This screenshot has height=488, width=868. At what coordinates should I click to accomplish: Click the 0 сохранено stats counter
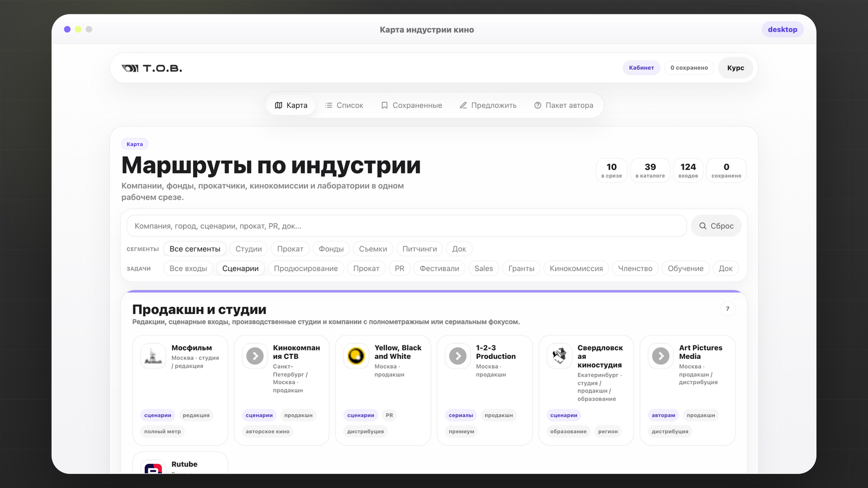point(726,170)
